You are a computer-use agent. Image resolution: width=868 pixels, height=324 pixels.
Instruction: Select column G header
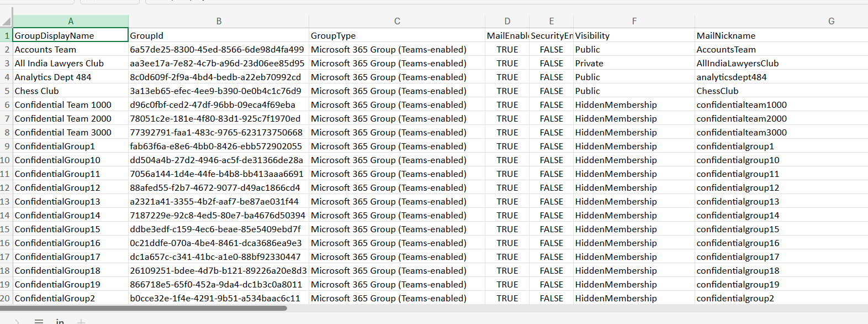(831, 22)
